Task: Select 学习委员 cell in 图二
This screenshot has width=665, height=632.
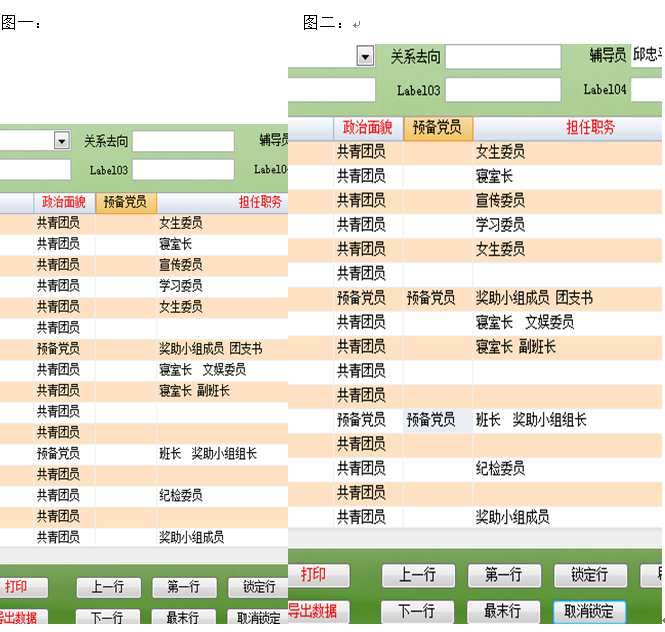Action: click(x=567, y=225)
